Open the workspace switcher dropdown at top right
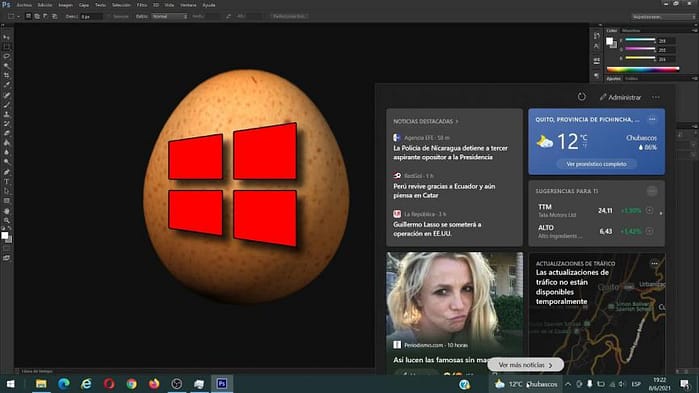 [663, 16]
